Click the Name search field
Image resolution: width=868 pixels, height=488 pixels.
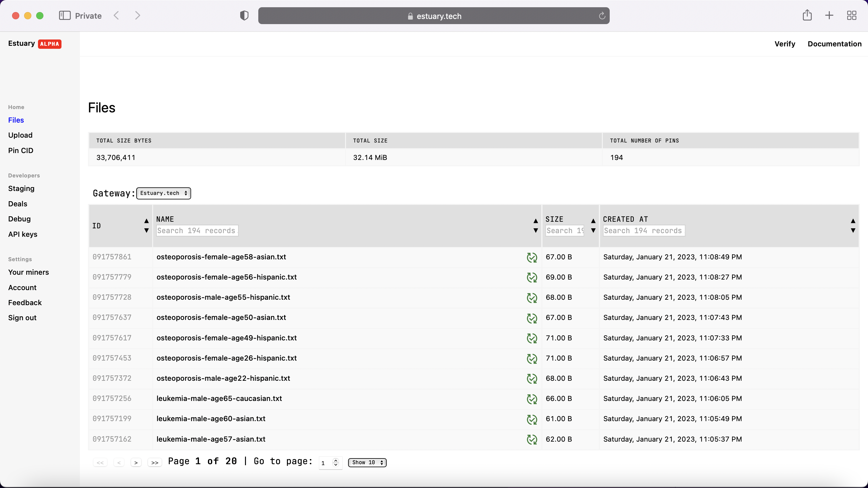click(197, 231)
